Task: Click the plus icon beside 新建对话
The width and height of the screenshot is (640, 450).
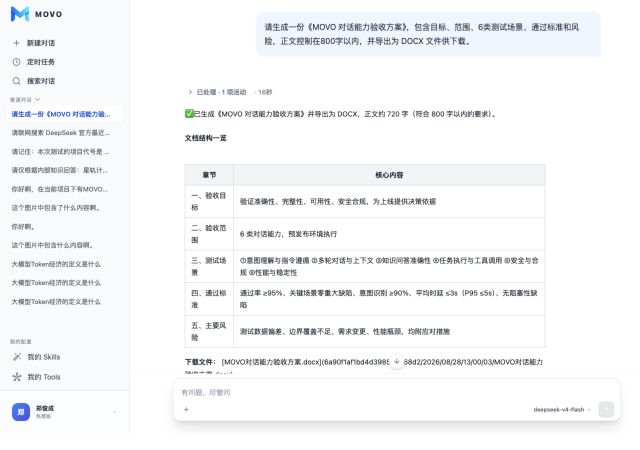Action: point(16,43)
